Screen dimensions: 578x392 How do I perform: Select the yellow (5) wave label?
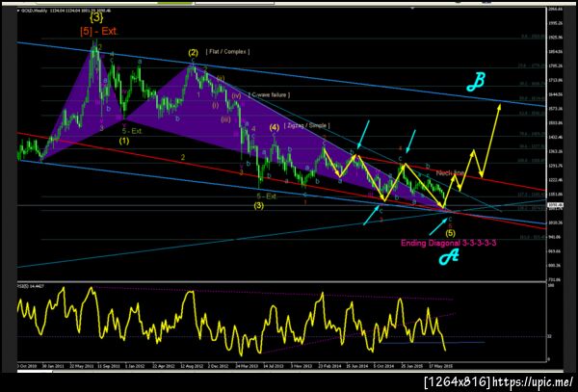click(x=451, y=233)
